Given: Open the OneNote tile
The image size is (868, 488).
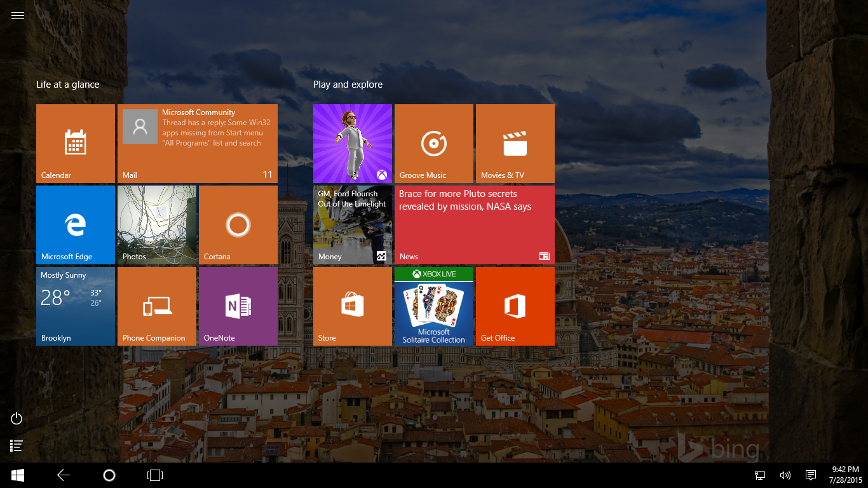Looking at the screenshot, I should click(x=238, y=306).
